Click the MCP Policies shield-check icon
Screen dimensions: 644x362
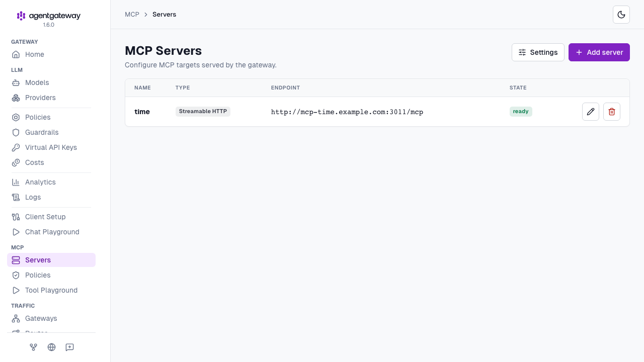point(16,275)
